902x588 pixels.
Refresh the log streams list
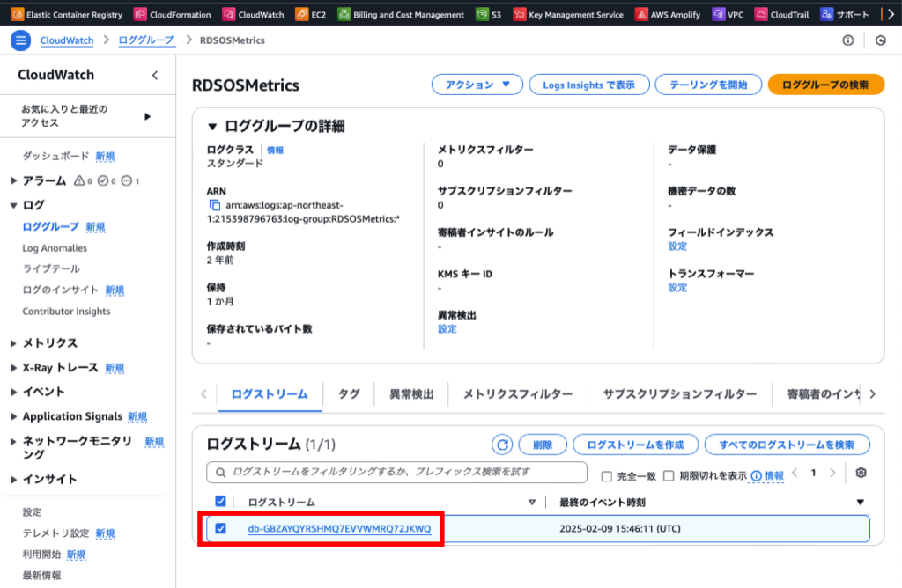coord(501,445)
